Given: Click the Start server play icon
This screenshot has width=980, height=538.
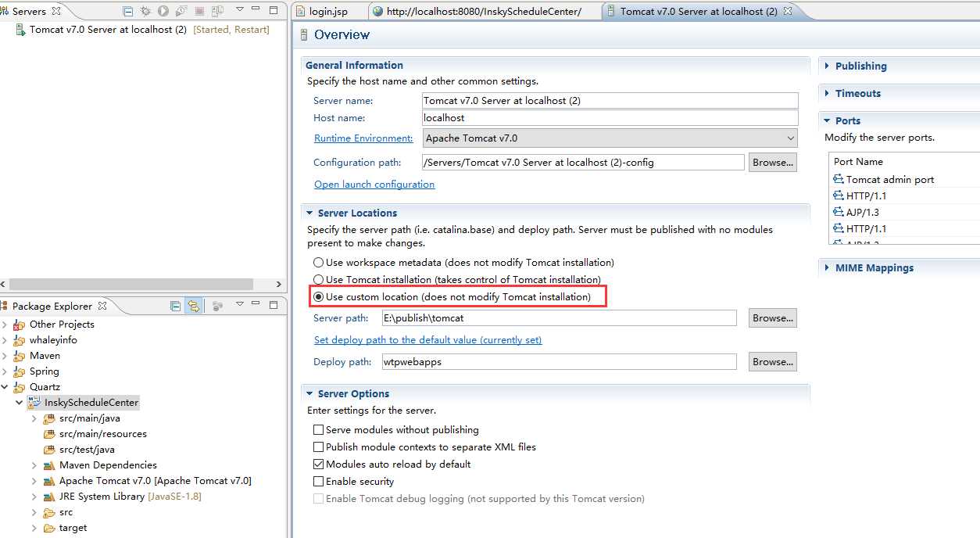Looking at the screenshot, I should click(x=163, y=11).
